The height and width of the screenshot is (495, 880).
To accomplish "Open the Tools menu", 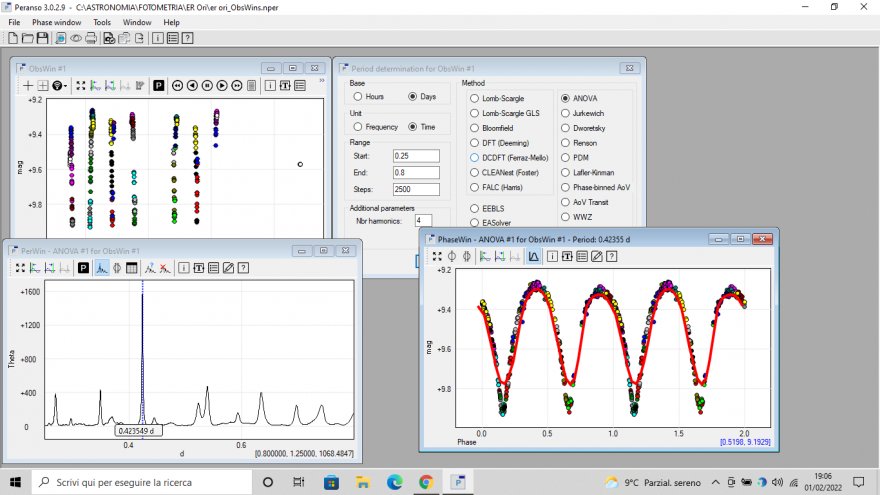I will 102,22.
